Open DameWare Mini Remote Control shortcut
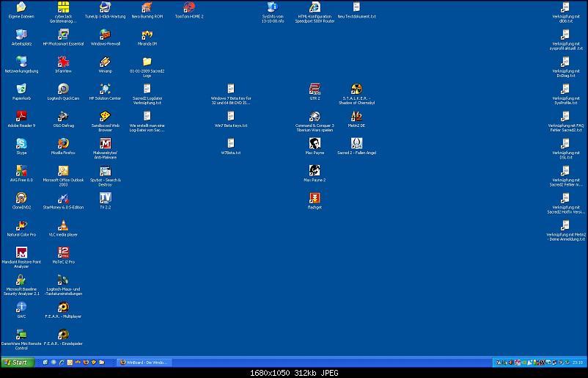588x378 pixels. click(21, 335)
